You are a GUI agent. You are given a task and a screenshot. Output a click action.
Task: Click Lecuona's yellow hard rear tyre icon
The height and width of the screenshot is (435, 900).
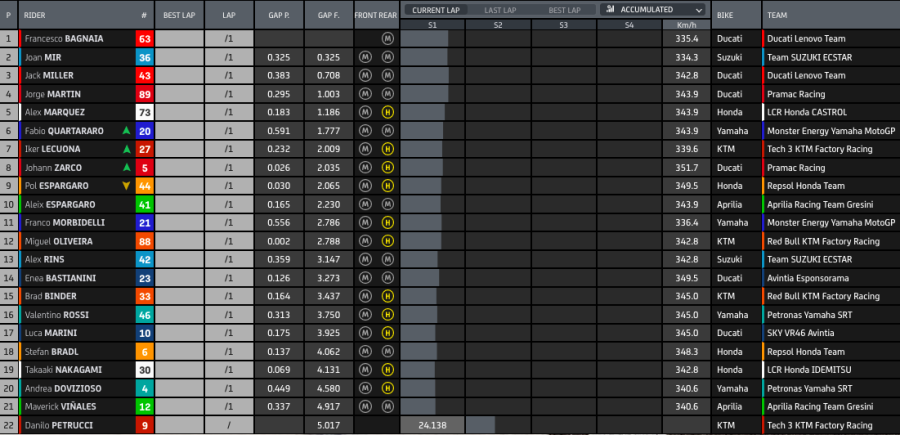(x=387, y=149)
